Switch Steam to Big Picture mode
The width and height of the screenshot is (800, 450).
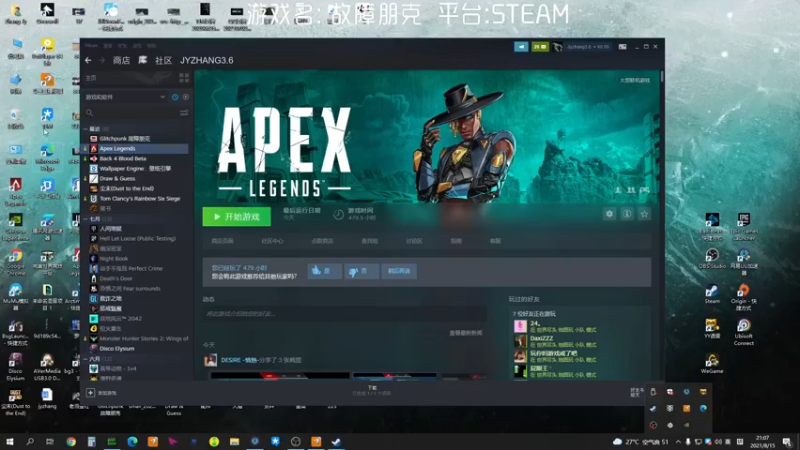coord(622,46)
